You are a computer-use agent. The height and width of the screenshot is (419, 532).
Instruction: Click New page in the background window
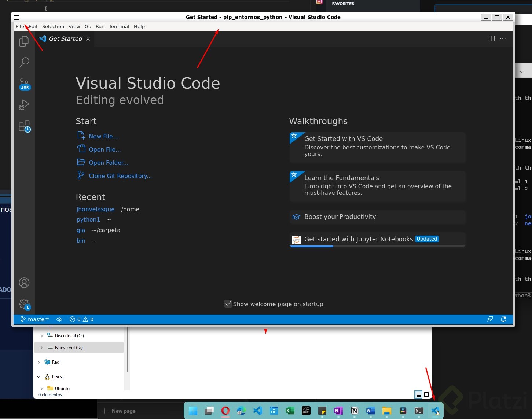click(119, 411)
